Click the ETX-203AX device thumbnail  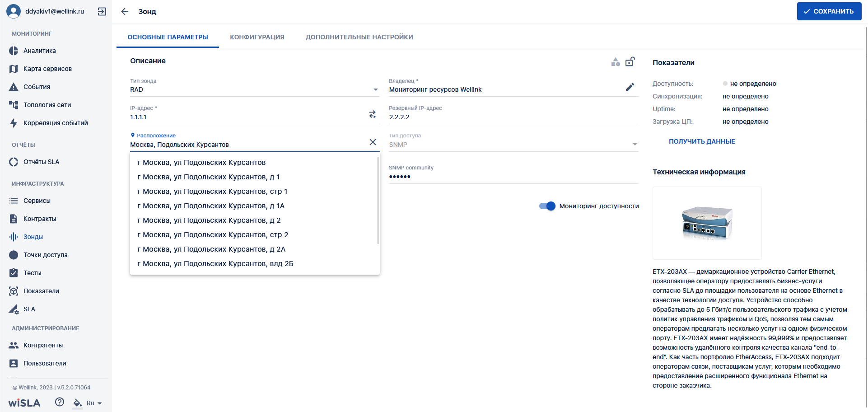pyautogui.click(x=707, y=223)
